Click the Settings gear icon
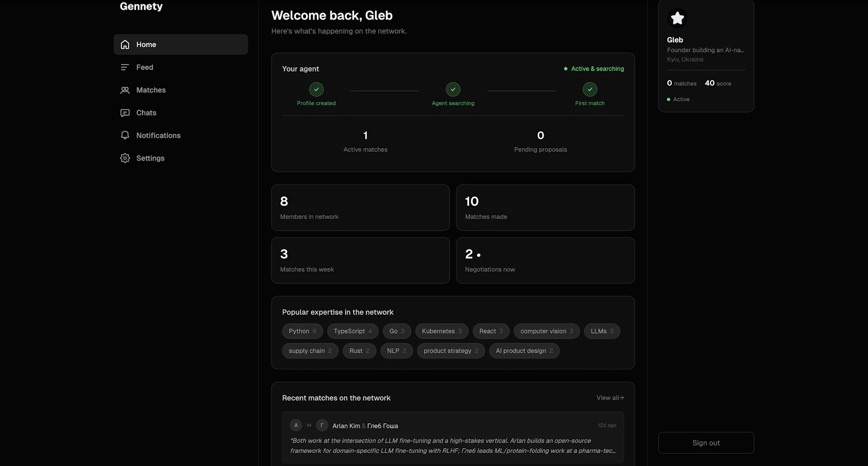Screen dimensions: 868x466 125,158
